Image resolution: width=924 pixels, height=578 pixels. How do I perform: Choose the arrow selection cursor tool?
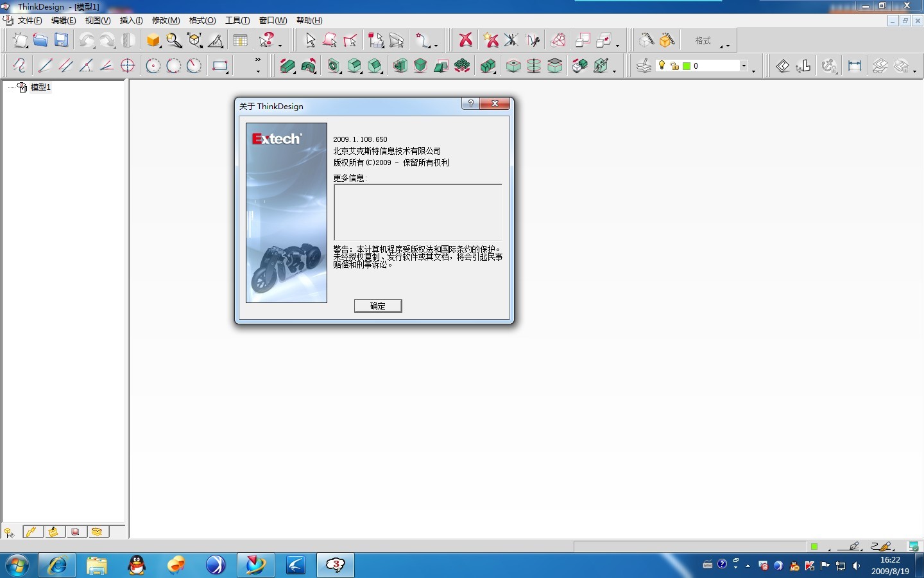(310, 40)
